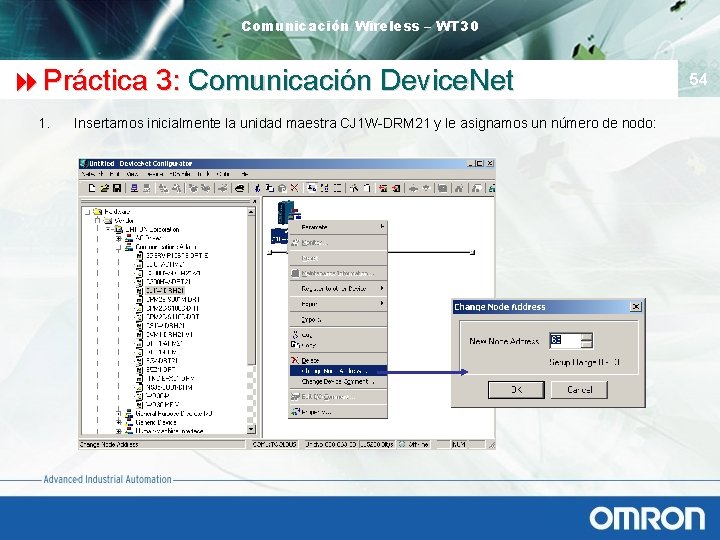Expand the Human Machine Interface node
Image resolution: width=720 pixels, height=540 pixels.
click(118, 431)
